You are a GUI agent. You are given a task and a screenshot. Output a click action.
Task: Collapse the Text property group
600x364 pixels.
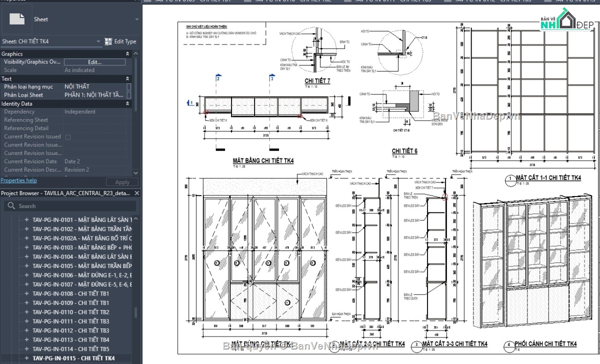click(127, 78)
